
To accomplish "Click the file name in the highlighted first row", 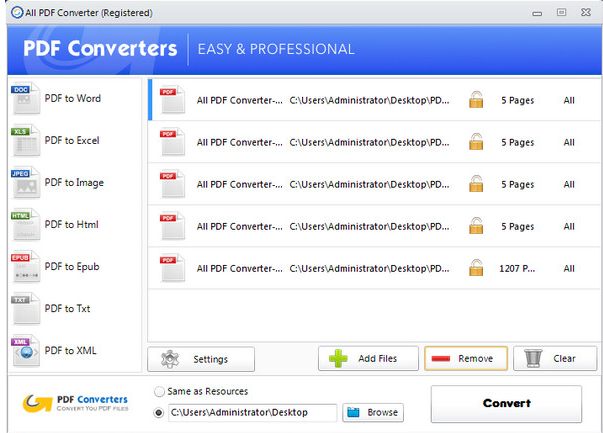I will click(240, 100).
